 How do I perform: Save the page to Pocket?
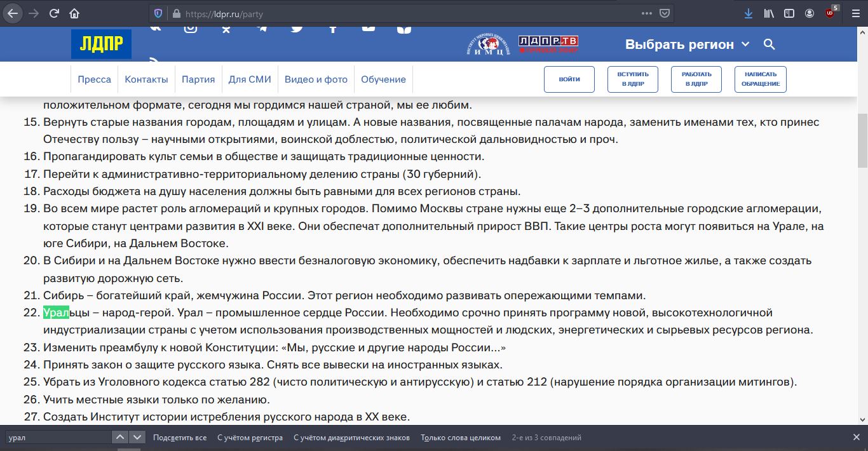664,13
